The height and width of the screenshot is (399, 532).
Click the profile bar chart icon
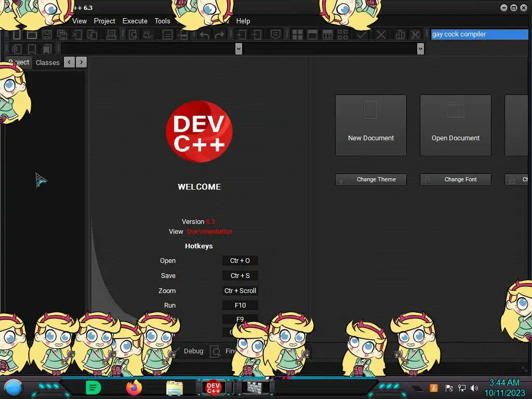pyautogui.click(x=400, y=35)
